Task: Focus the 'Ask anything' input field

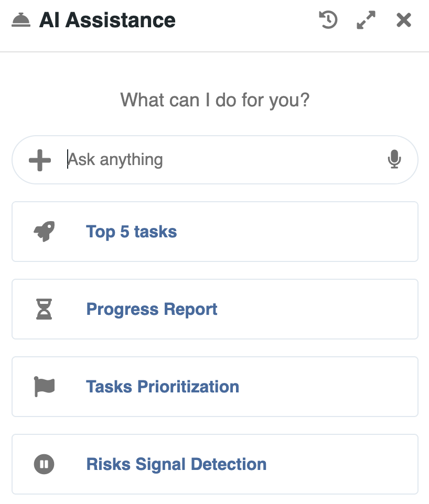Action: click(x=220, y=160)
